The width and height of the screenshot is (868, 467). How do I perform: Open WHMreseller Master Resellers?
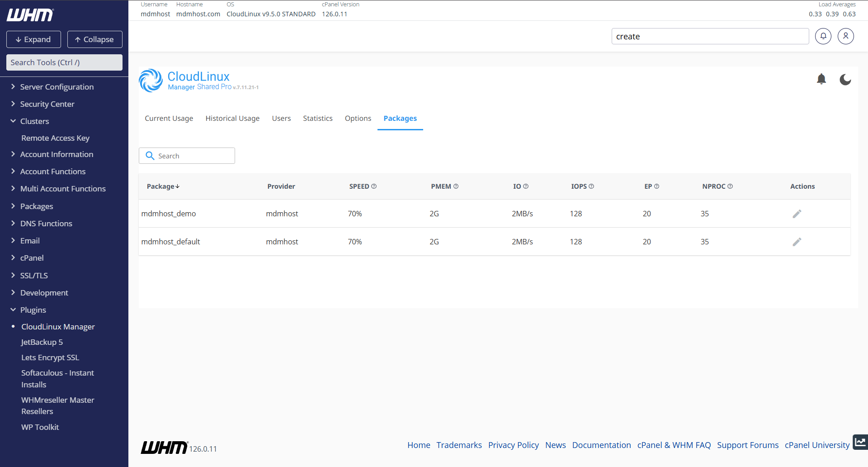[x=57, y=405]
